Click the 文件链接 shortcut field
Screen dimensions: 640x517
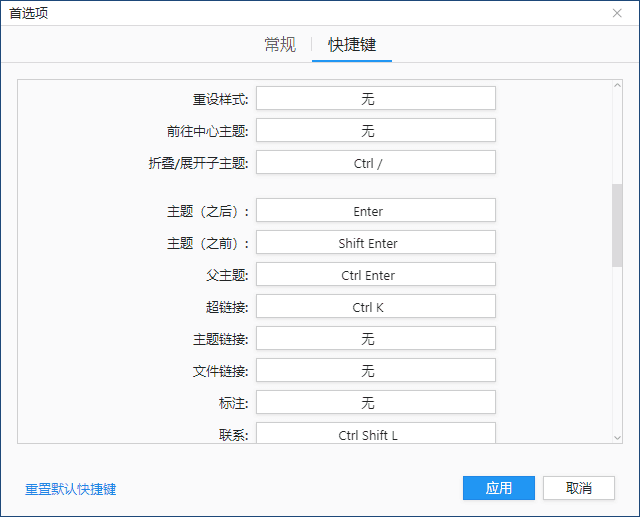[x=376, y=370]
